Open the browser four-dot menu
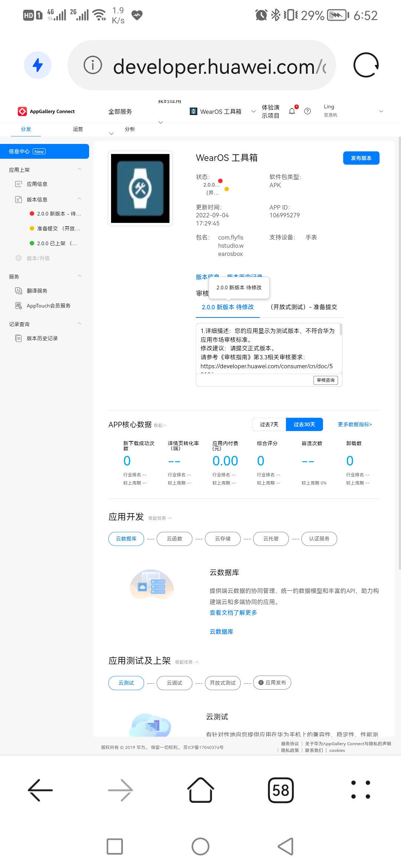 [361, 790]
